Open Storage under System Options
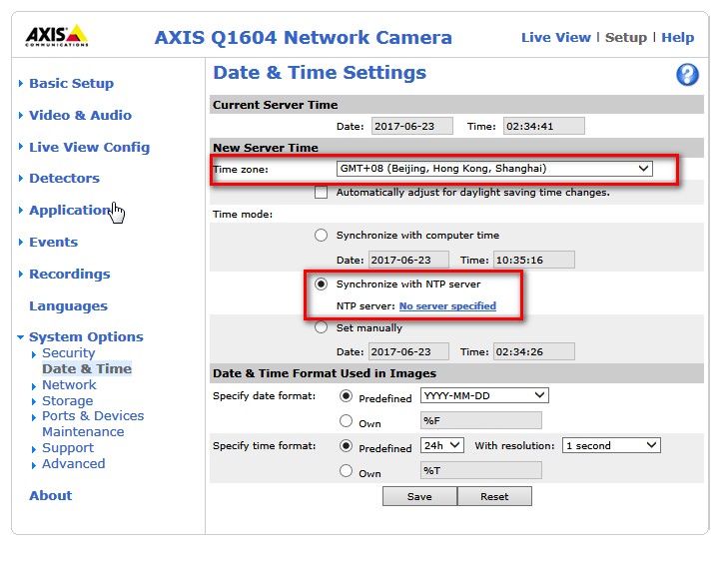The width and height of the screenshot is (728, 567). coord(67,401)
